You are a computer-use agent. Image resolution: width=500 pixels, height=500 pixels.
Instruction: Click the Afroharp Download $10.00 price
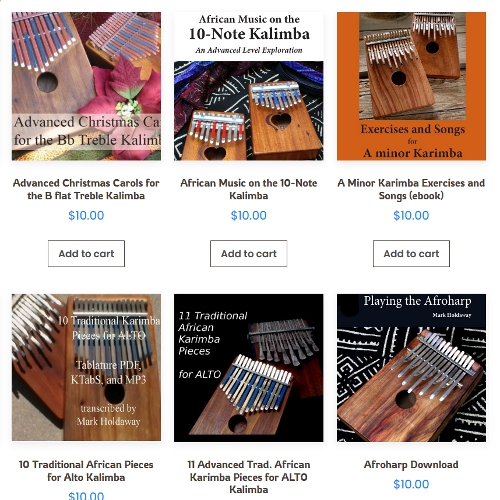pos(411,484)
